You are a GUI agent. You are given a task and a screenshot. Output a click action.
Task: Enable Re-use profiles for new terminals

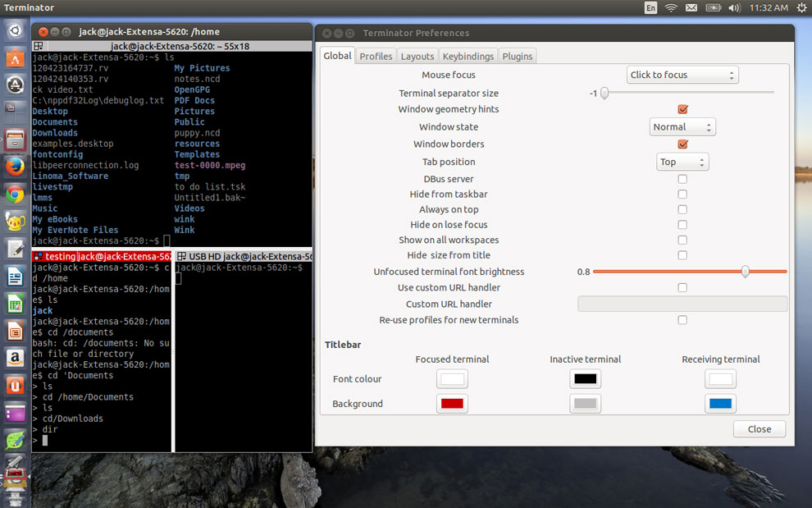click(x=682, y=320)
